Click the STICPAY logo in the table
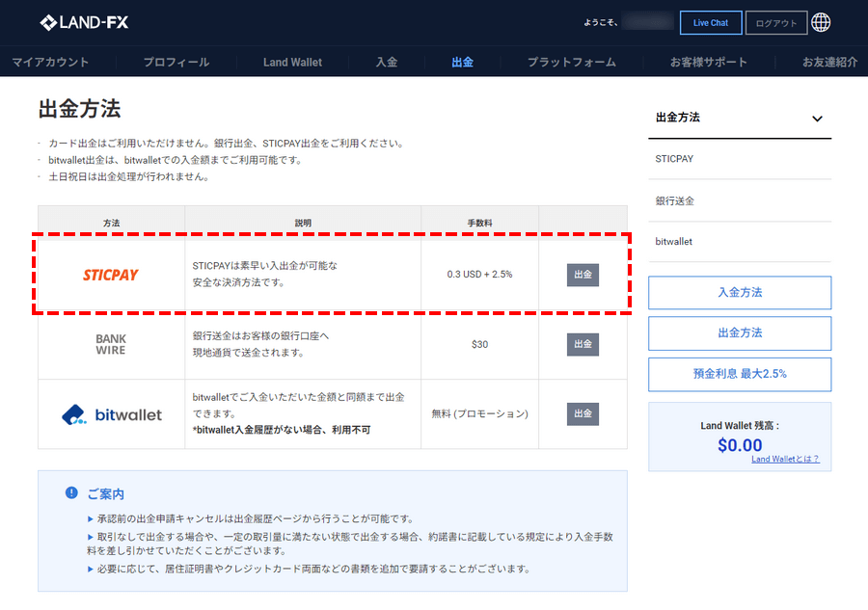Screen dimensions: 868x610 [111, 275]
